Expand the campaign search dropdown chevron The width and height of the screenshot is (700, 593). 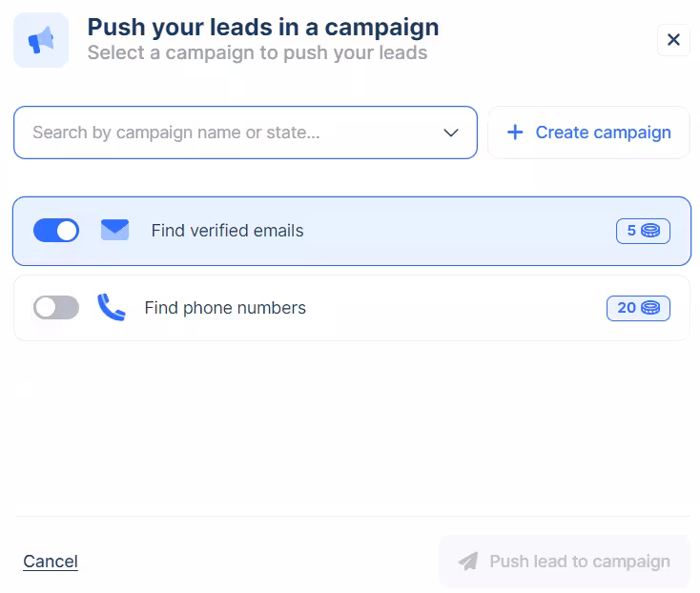[452, 133]
